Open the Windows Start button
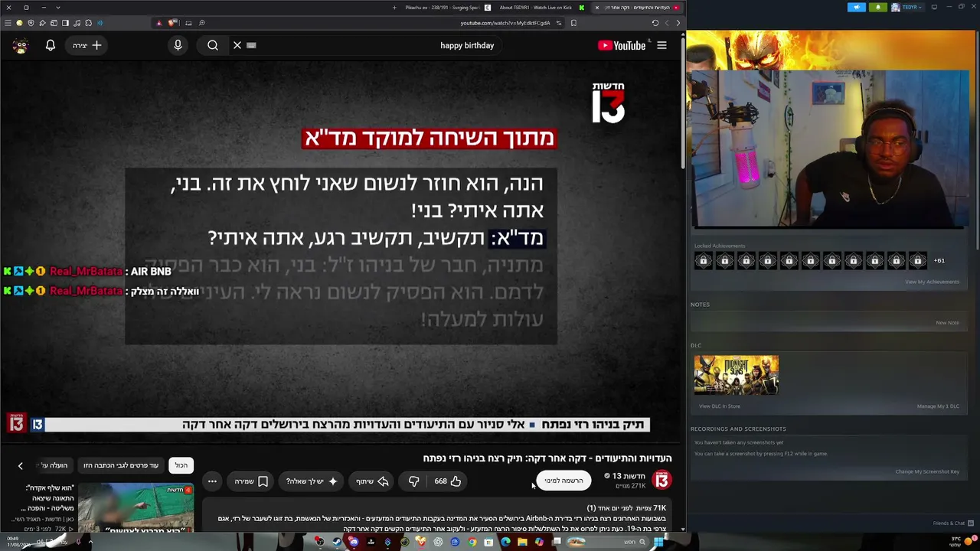This screenshot has height=551, width=980. pos(658,542)
